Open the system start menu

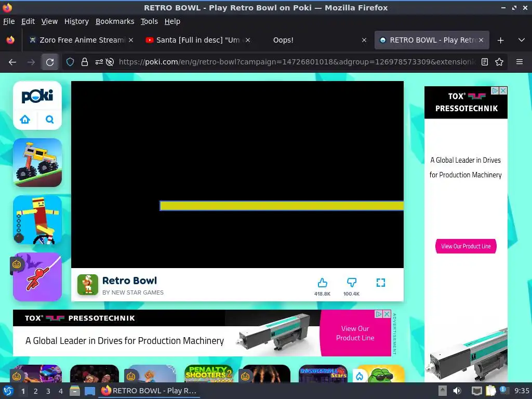(x=8, y=391)
